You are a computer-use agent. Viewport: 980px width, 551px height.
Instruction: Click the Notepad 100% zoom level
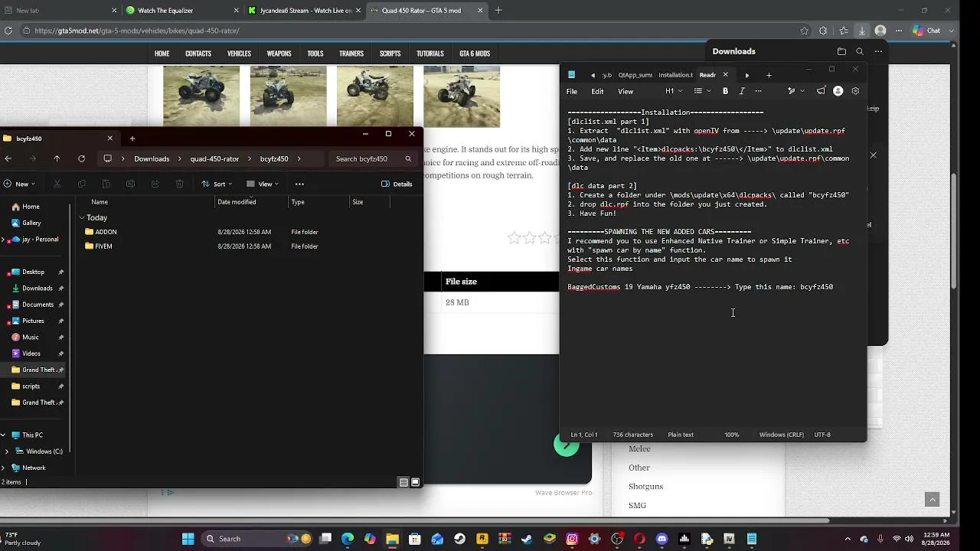(x=732, y=435)
